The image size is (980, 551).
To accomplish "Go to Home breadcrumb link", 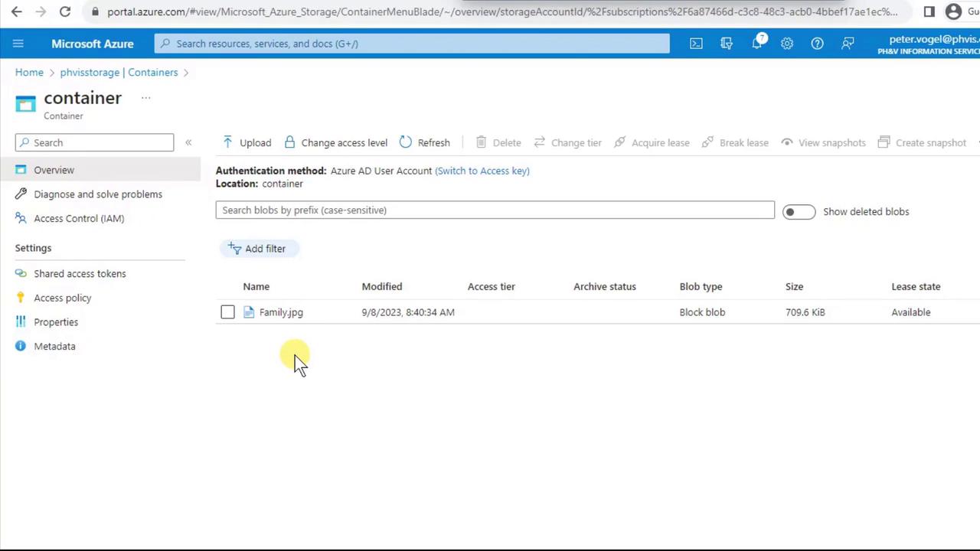I will [29, 72].
